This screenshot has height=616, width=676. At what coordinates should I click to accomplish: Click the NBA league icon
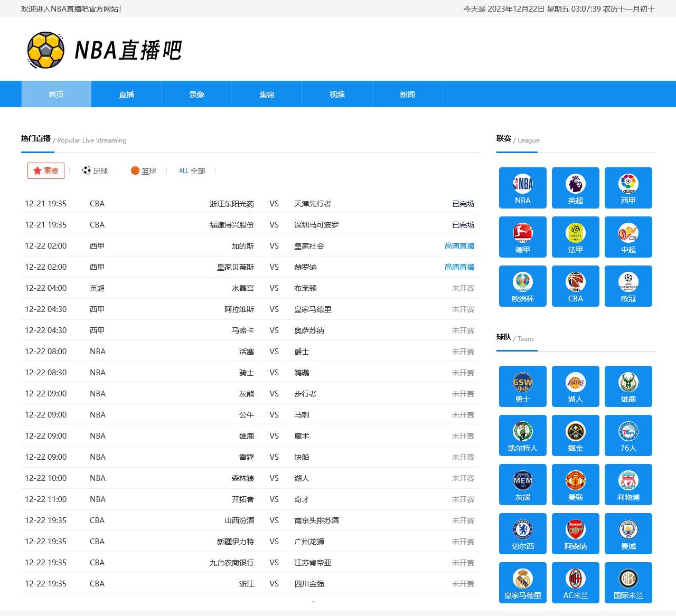[522, 188]
